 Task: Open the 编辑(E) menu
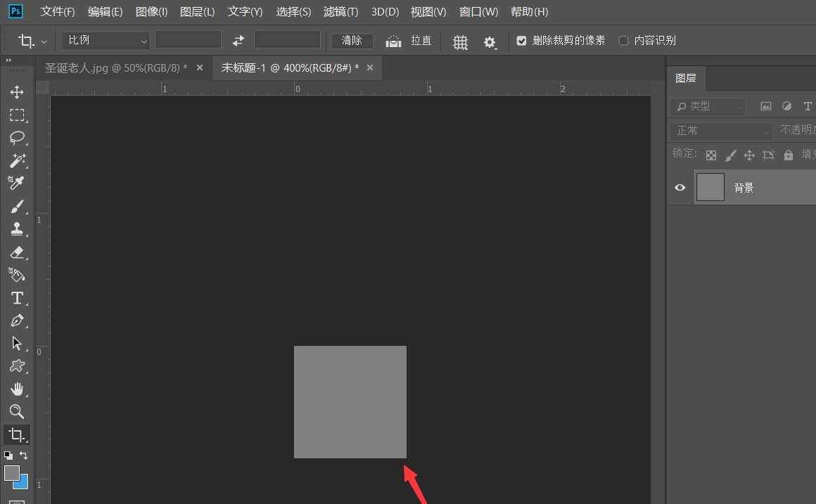(x=105, y=11)
